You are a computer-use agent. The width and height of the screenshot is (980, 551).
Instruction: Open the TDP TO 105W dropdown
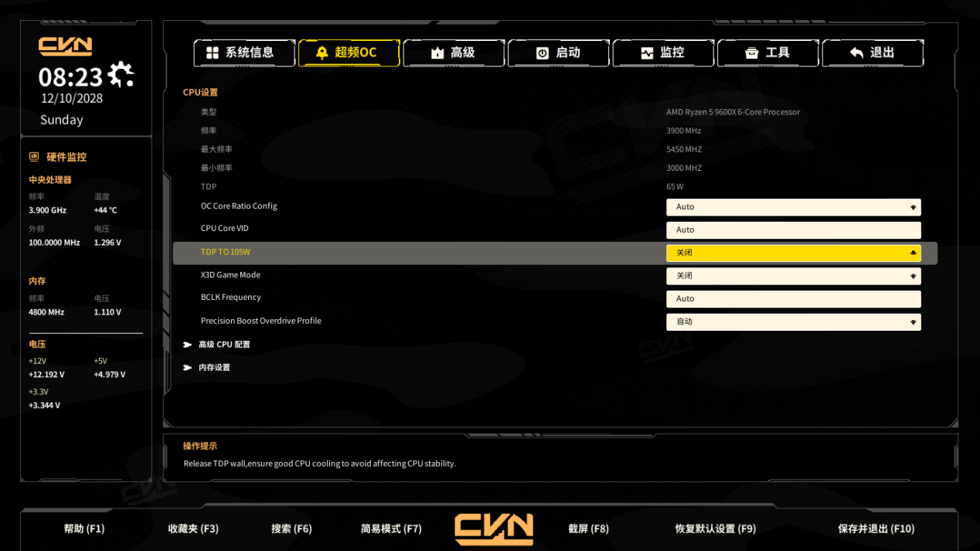[x=794, y=253]
